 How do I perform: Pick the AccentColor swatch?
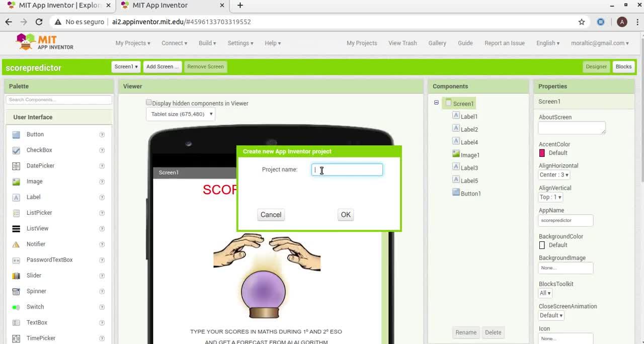(x=542, y=153)
